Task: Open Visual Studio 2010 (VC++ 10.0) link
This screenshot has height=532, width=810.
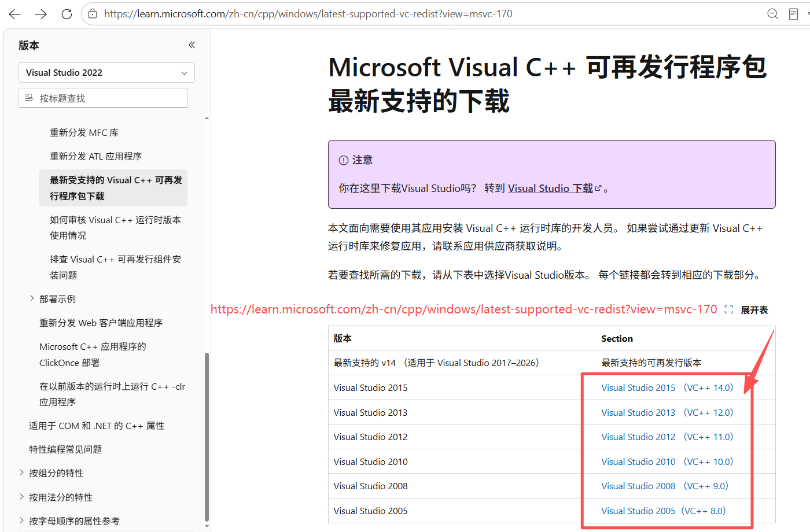Action: (x=667, y=461)
